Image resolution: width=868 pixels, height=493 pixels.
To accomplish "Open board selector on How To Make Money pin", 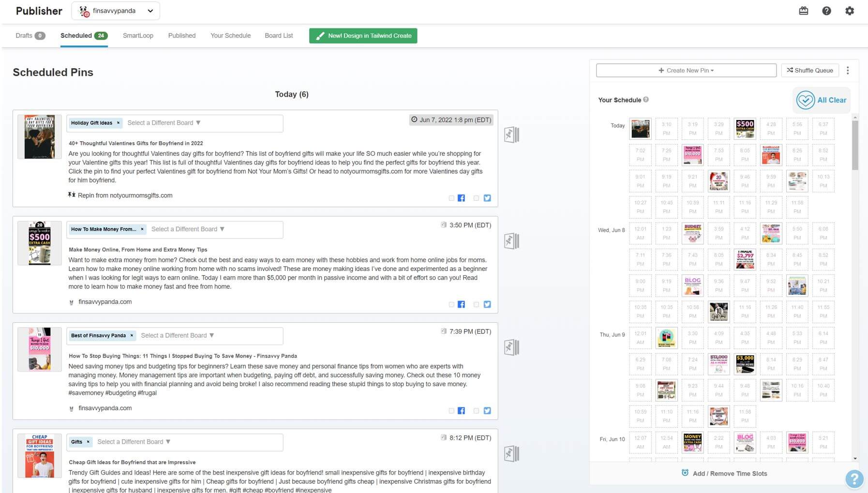I will (x=188, y=229).
